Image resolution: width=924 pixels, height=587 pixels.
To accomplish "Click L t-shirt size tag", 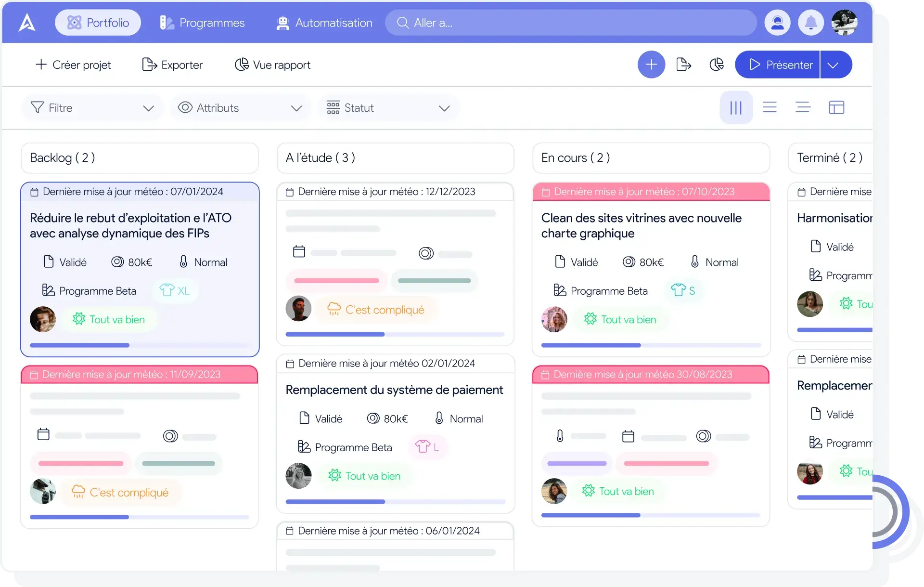I will click(427, 447).
